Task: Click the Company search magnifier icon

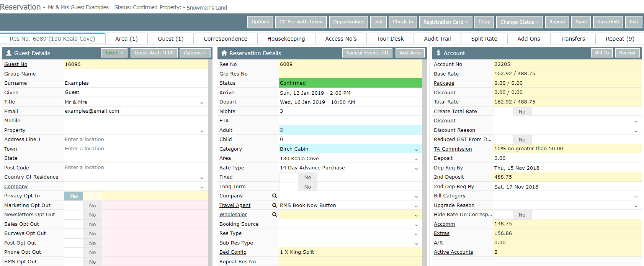Action: tap(275, 196)
